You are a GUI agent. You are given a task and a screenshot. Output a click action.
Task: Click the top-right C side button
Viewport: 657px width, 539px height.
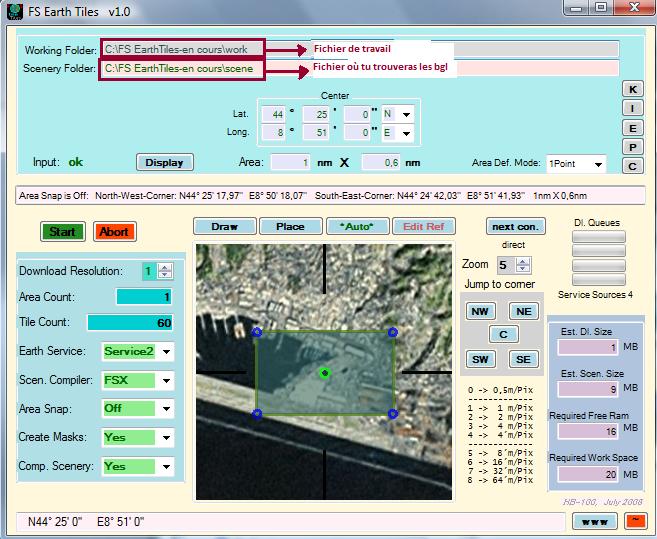click(633, 166)
